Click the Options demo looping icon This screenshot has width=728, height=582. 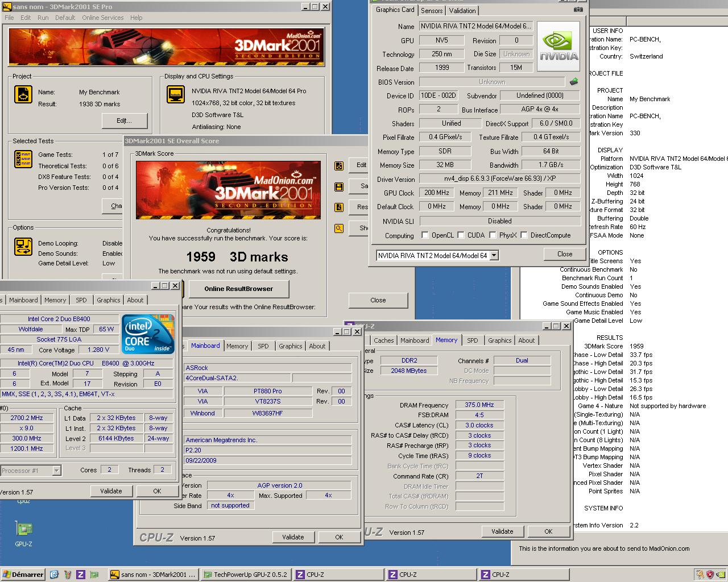(x=23, y=247)
